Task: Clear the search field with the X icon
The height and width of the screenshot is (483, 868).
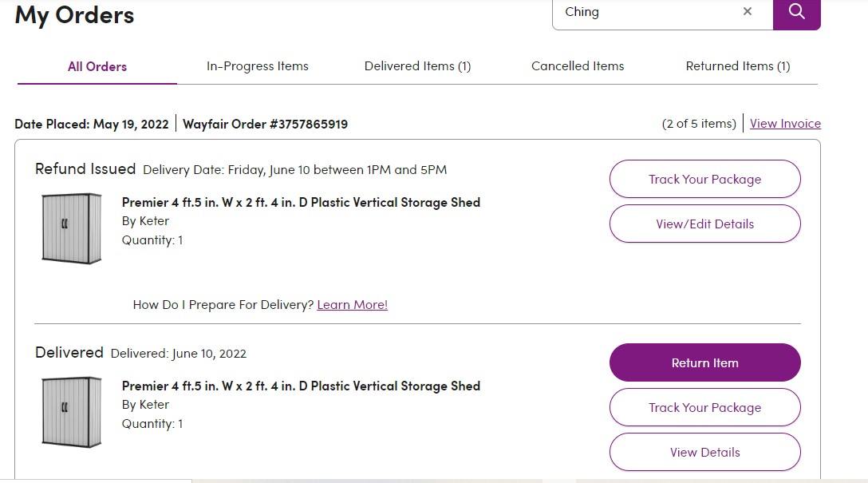Action: [748, 11]
